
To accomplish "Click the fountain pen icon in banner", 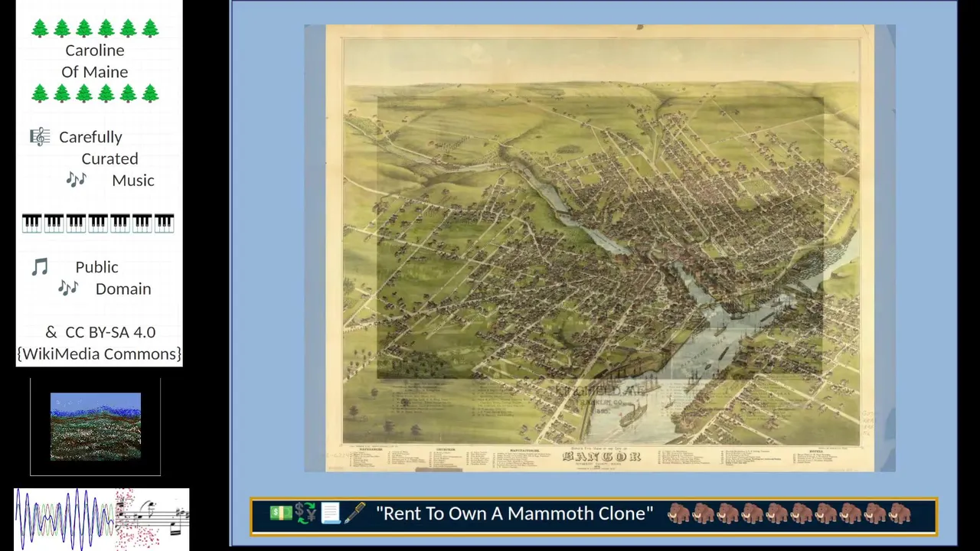I will click(x=354, y=514).
